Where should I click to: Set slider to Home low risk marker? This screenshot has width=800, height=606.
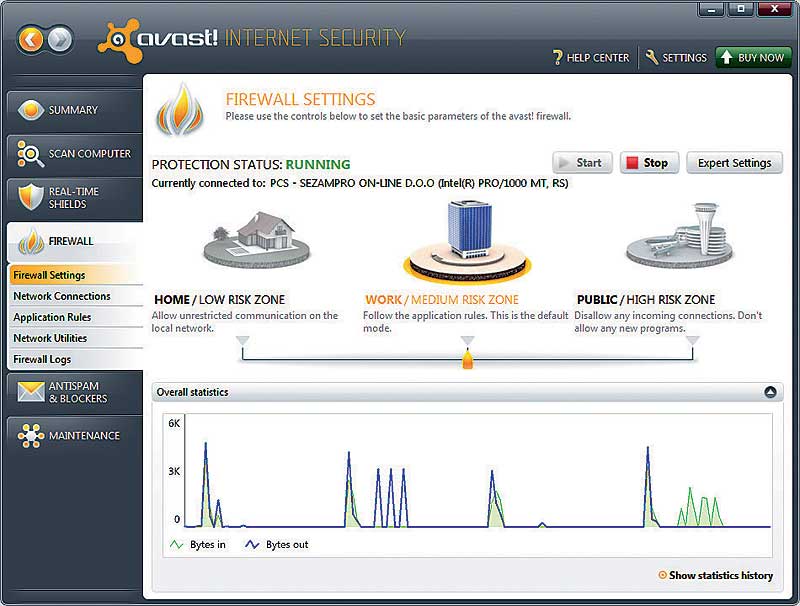tap(243, 341)
